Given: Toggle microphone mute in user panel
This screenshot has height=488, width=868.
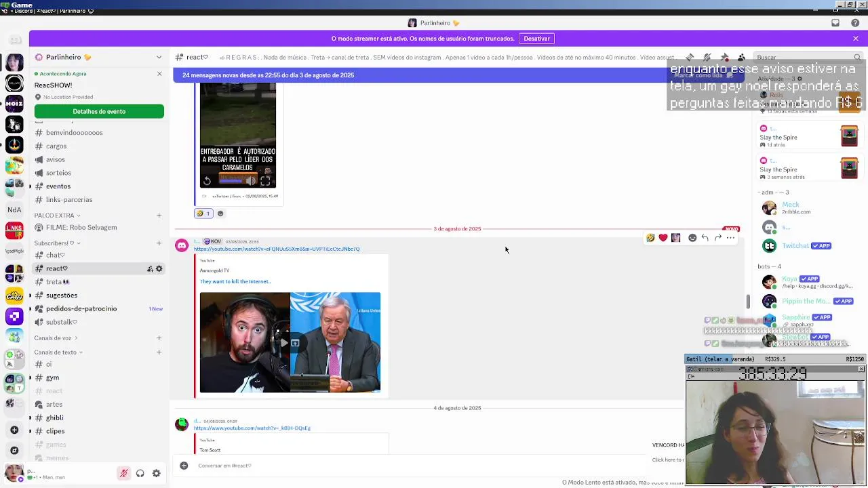Looking at the screenshot, I should coord(123,474).
